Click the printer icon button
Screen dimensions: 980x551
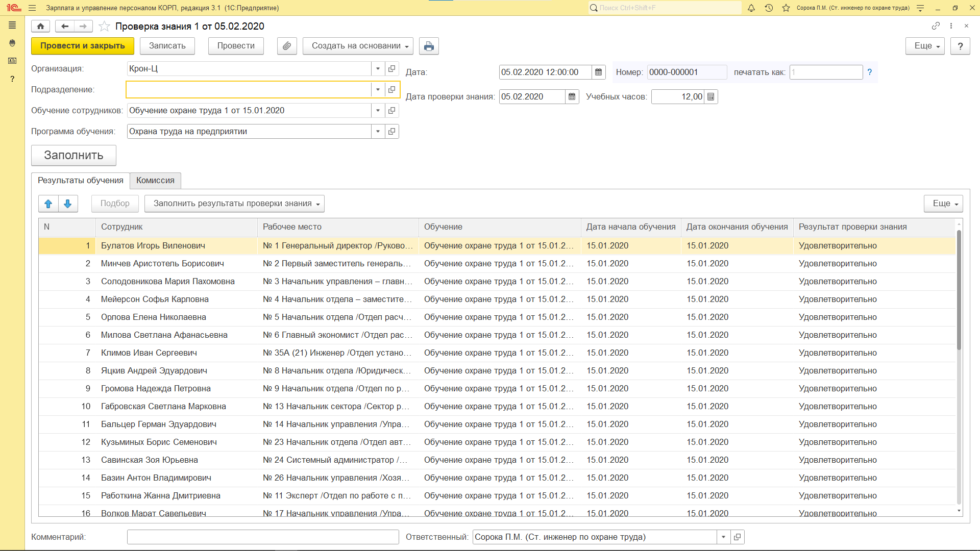pyautogui.click(x=429, y=46)
